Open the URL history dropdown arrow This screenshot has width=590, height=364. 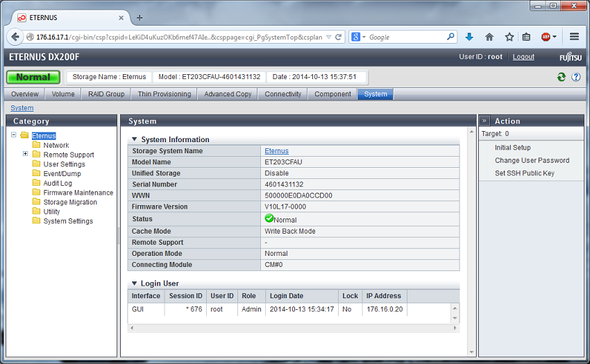pyautogui.click(x=328, y=37)
